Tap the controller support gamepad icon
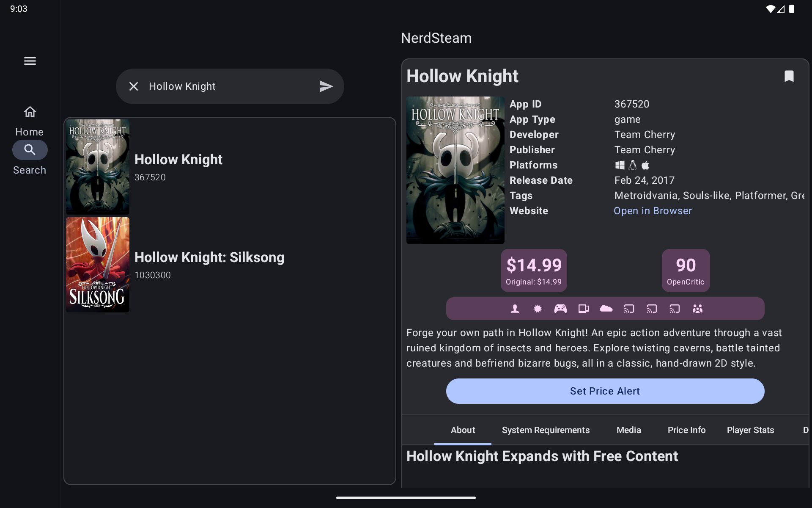Screen dimensions: 812x508 [x=560, y=309]
